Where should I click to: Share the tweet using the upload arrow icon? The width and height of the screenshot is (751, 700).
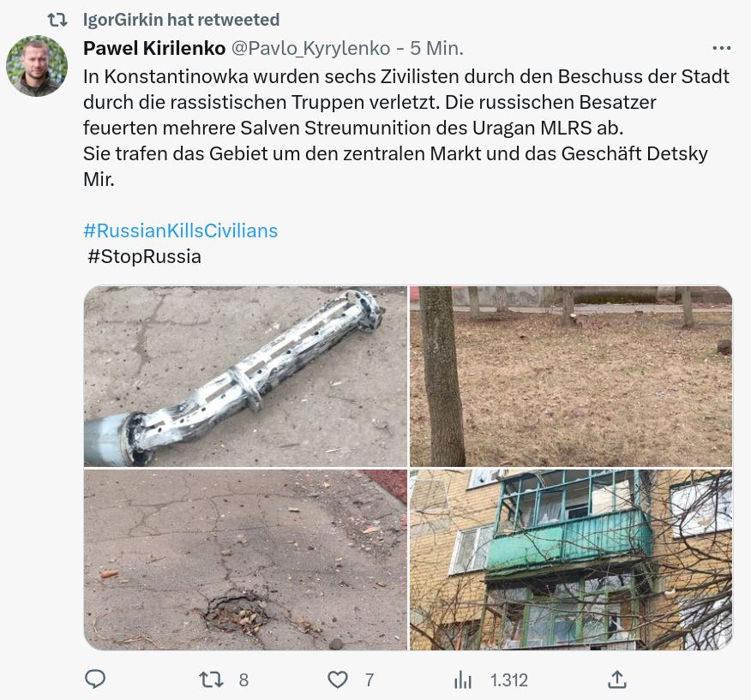pyautogui.click(x=617, y=679)
